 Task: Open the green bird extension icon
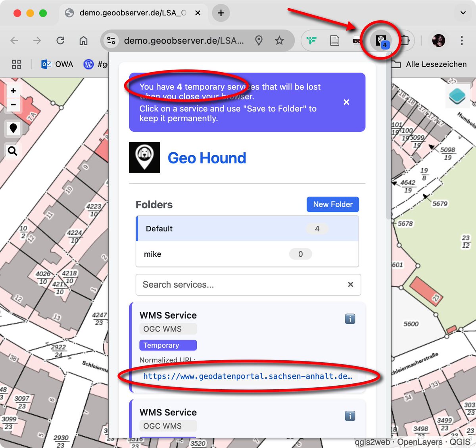click(312, 40)
